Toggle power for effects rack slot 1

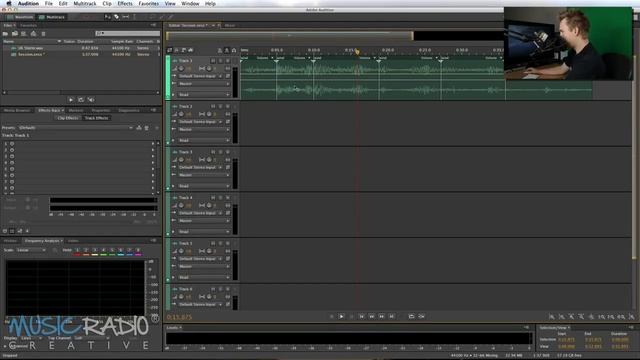12,144
